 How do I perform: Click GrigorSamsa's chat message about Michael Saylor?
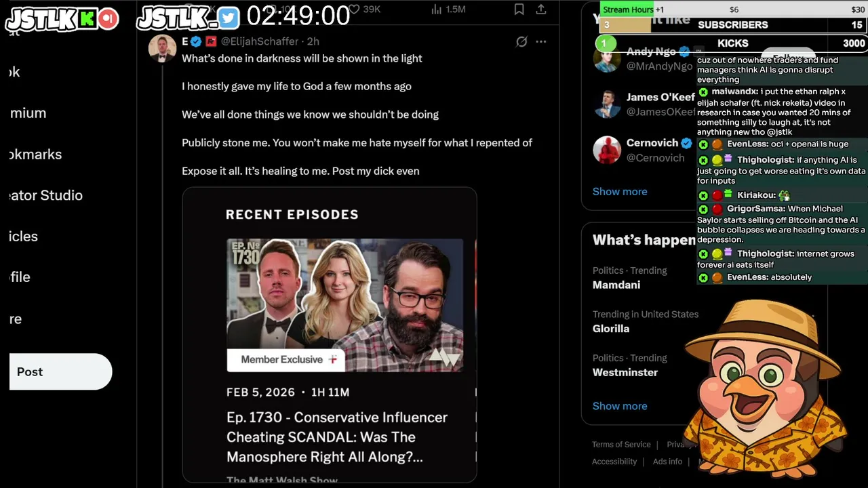(x=781, y=224)
